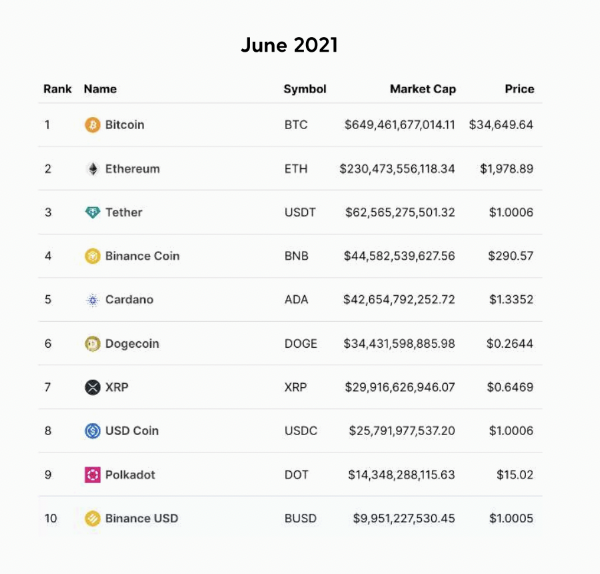The image size is (600, 574).
Task: Click the blue USD Coin logo icon
Action: tap(92, 431)
